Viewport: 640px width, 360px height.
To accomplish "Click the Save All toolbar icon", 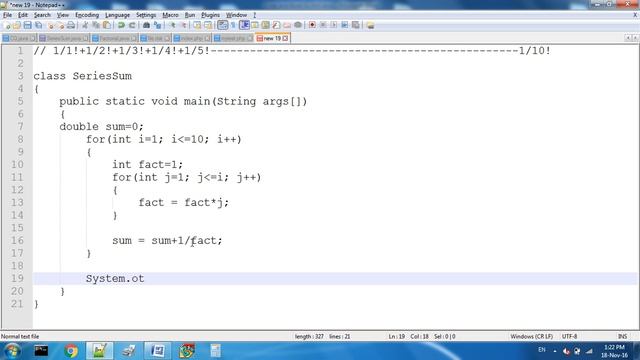I will 38,25.
